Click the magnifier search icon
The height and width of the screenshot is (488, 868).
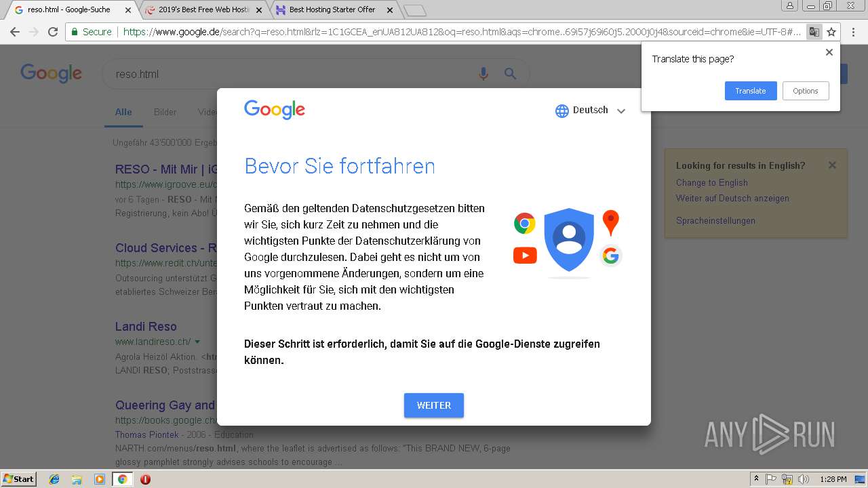click(511, 74)
